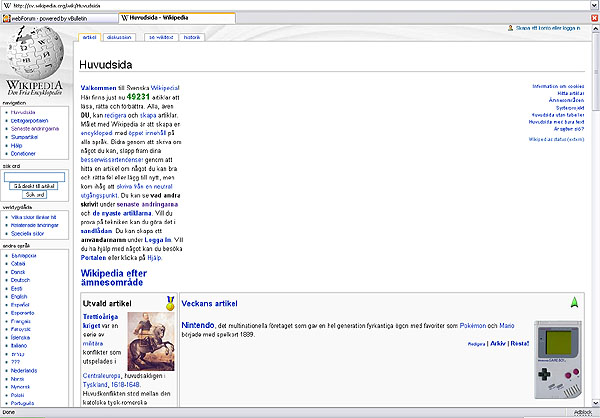
Task: Switch to Français language version
Action: (21, 322)
